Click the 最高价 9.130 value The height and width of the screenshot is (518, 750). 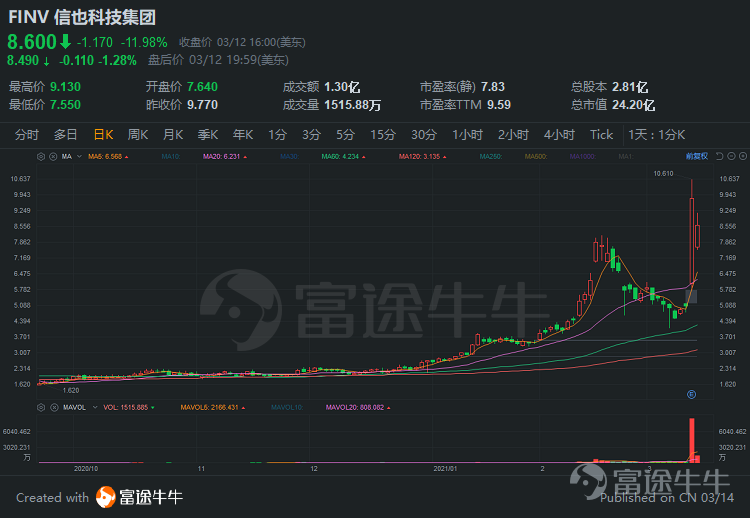tap(66, 87)
